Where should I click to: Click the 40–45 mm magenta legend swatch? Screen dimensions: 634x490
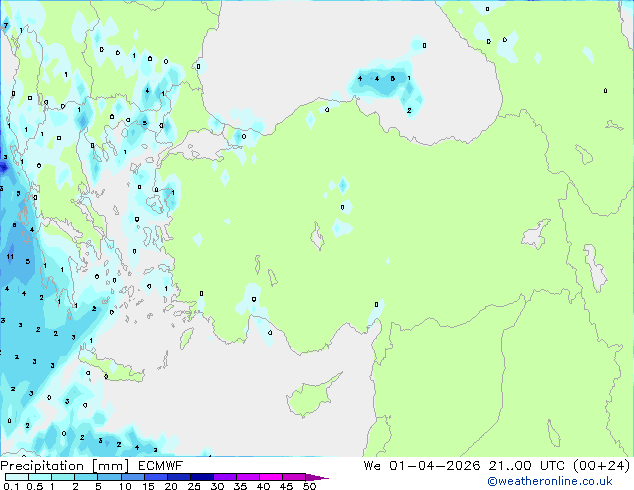pyautogui.click(x=271, y=477)
